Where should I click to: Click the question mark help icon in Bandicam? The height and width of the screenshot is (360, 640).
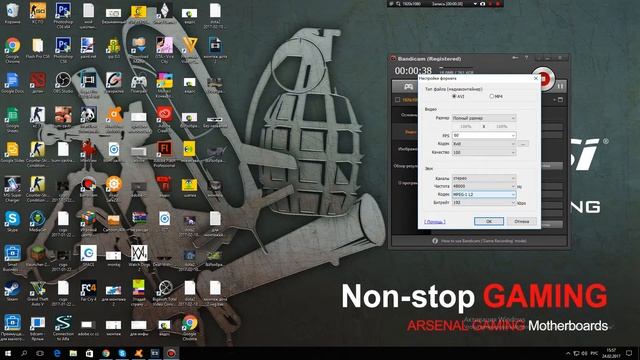[x=527, y=58]
